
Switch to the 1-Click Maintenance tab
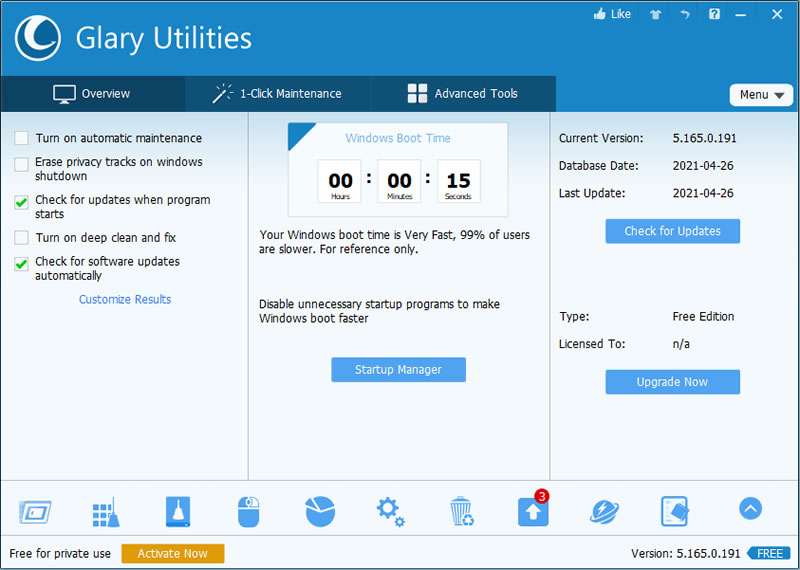pos(278,94)
